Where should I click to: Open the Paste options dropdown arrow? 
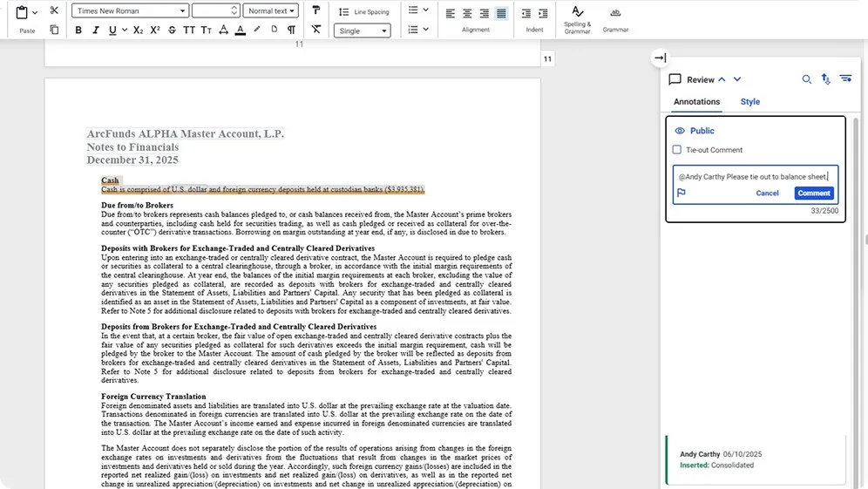coord(35,12)
